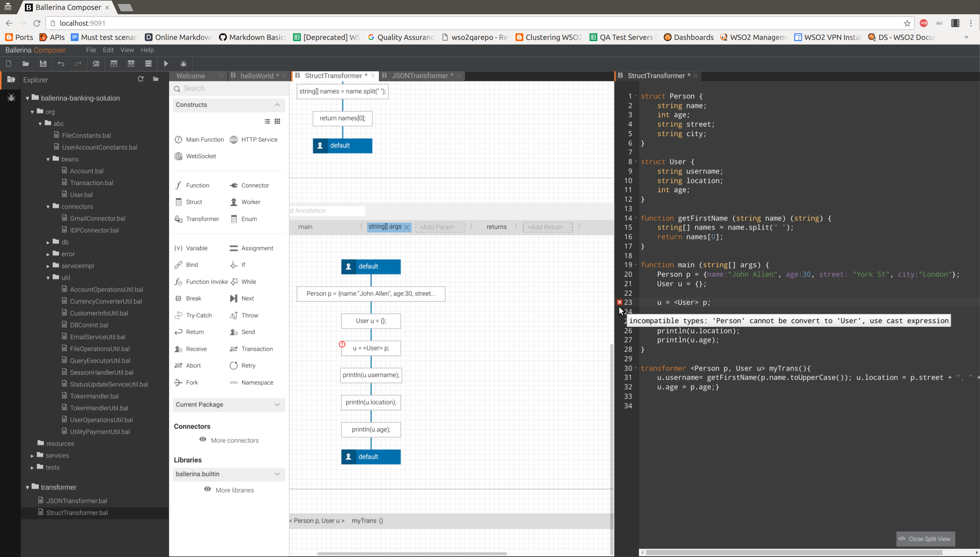This screenshot has height=557, width=980.
Task: Expand the Current Package section
Action: [277, 405]
